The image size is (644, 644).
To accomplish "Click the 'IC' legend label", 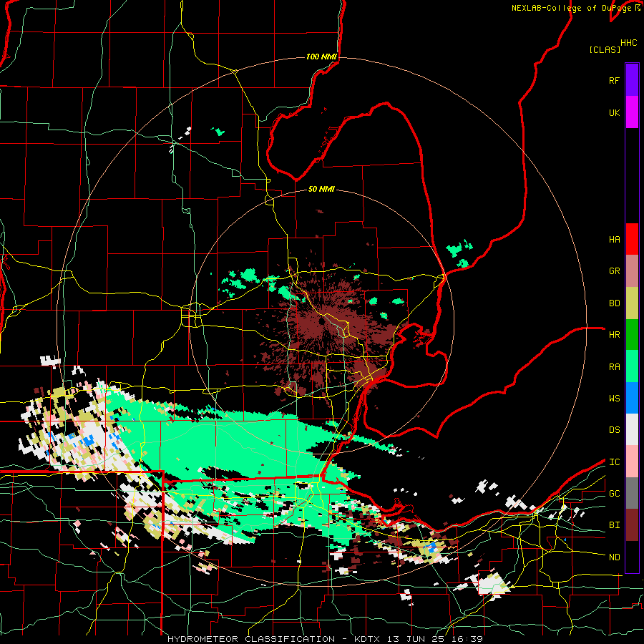I will [614, 462].
